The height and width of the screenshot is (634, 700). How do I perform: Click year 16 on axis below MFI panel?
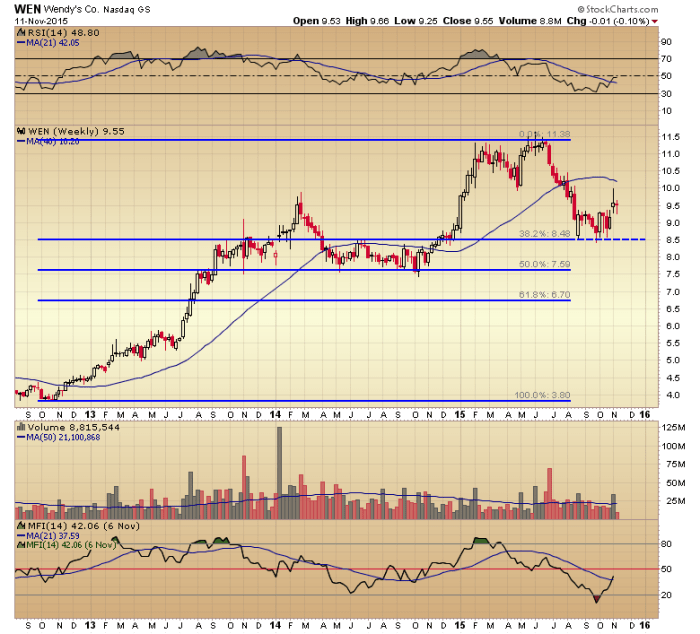pyautogui.click(x=645, y=625)
